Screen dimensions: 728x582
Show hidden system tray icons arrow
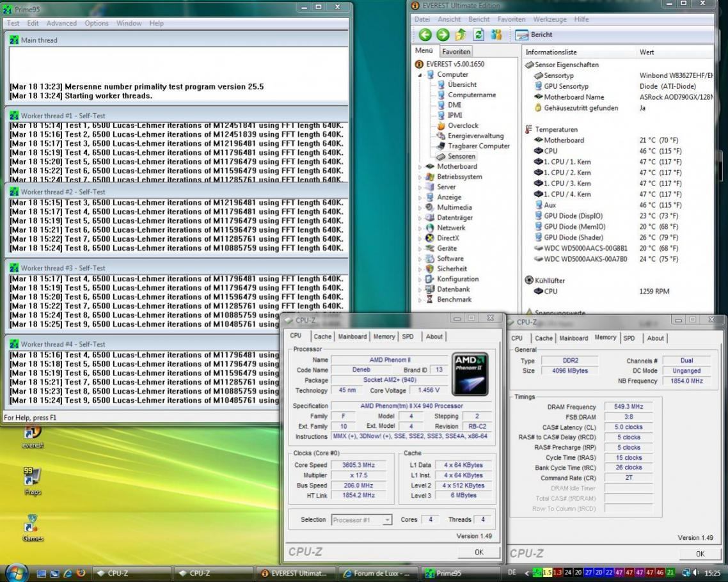tap(526, 573)
